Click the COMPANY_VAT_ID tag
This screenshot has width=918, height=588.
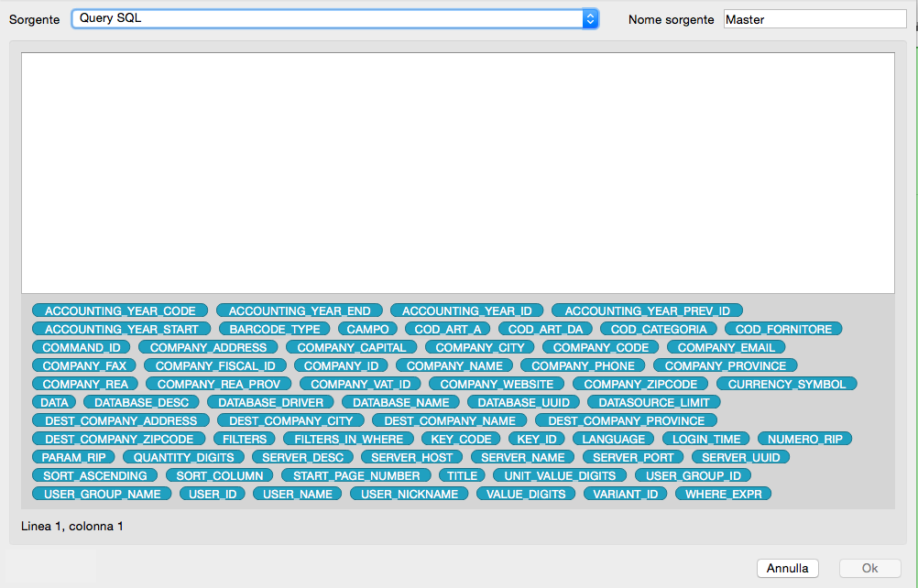[360, 384]
